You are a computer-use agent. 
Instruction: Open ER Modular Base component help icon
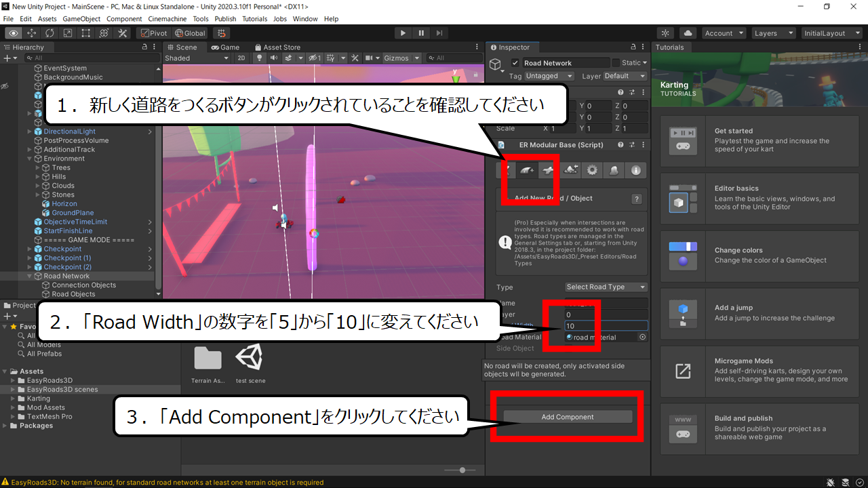[620, 144]
